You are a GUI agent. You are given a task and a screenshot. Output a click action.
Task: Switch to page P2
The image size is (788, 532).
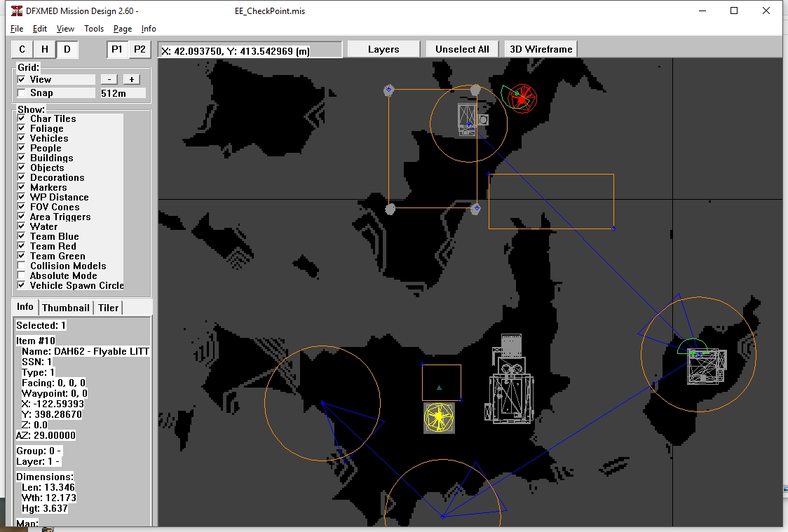click(140, 49)
